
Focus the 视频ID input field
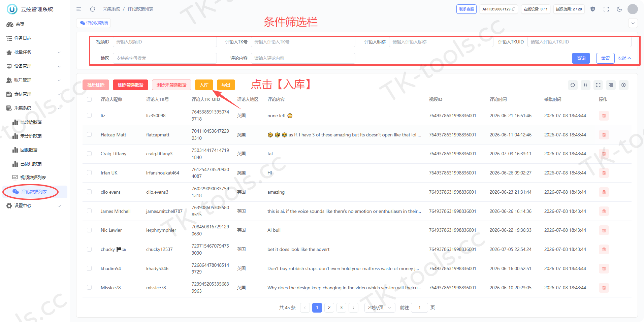coord(165,42)
